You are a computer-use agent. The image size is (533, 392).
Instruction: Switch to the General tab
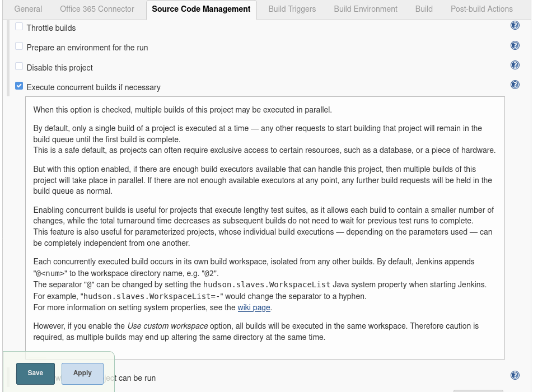28,9
